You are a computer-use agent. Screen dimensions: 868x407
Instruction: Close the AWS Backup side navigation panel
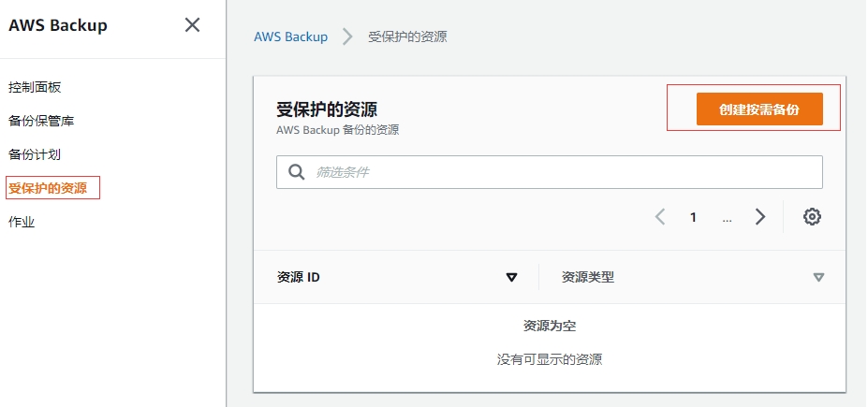coord(192,25)
